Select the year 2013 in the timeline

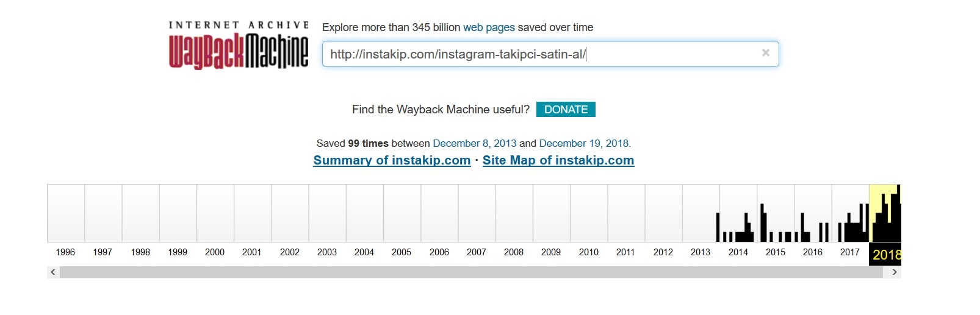(x=701, y=252)
